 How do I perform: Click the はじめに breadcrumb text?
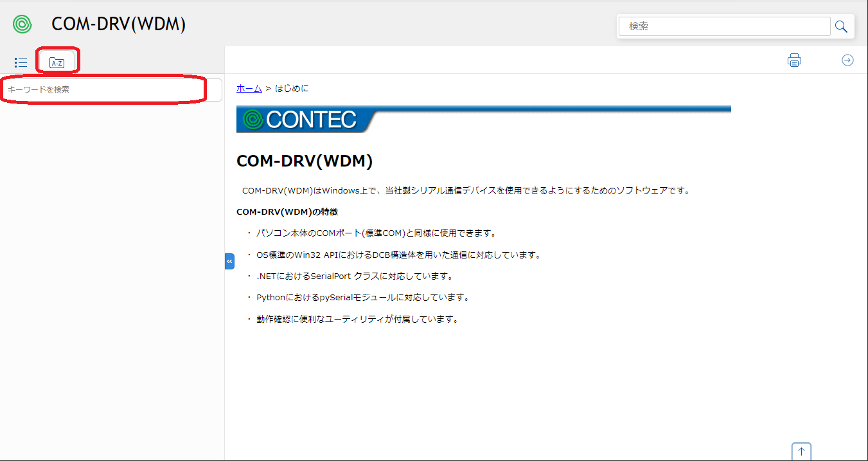pyautogui.click(x=292, y=89)
